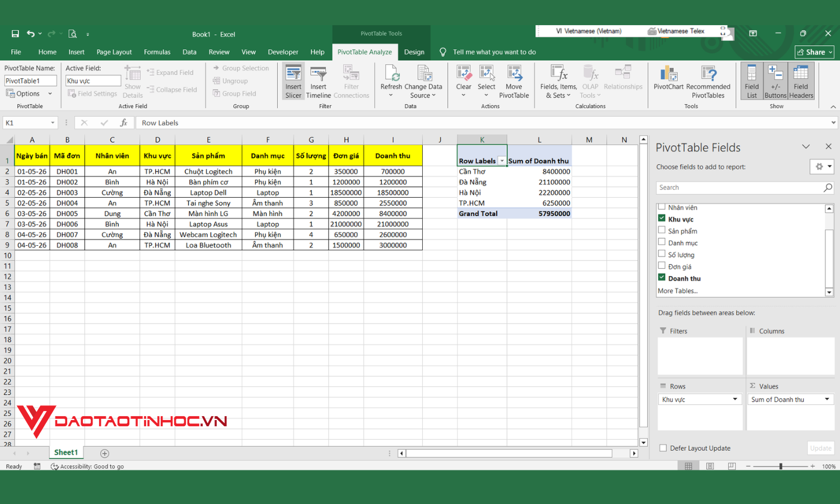840x504 pixels.
Task: Click the Clear pivot table icon
Action: click(464, 73)
